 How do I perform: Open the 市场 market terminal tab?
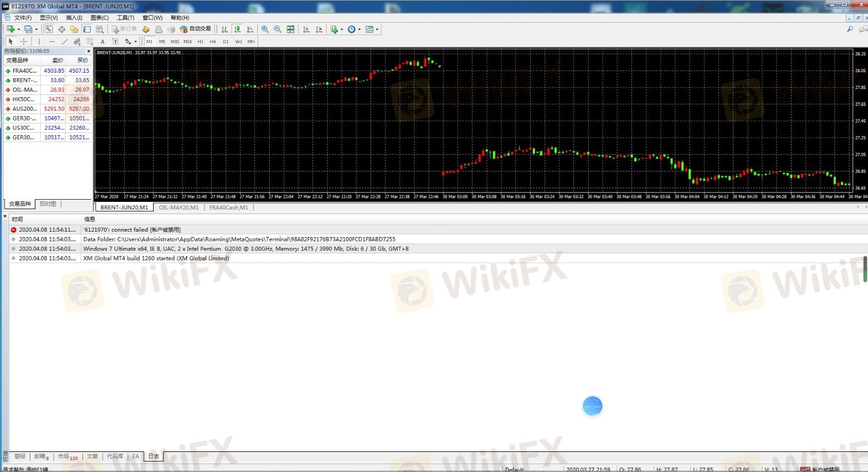tap(68, 457)
